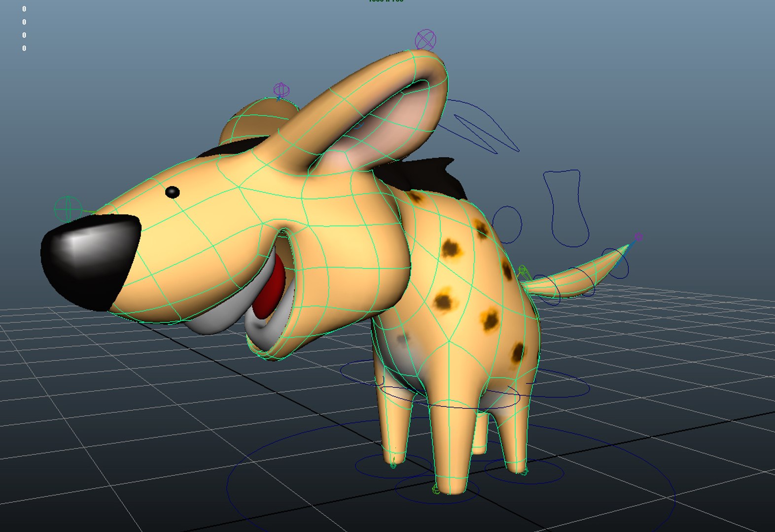The image size is (775, 532).
Task: Click the dog's black nose
Action: coord(90,262)
